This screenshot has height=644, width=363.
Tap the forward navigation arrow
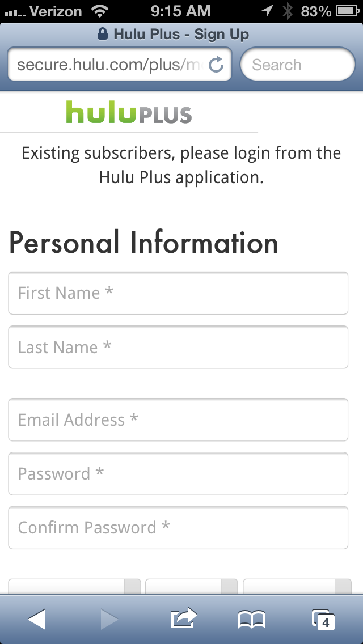109,619
